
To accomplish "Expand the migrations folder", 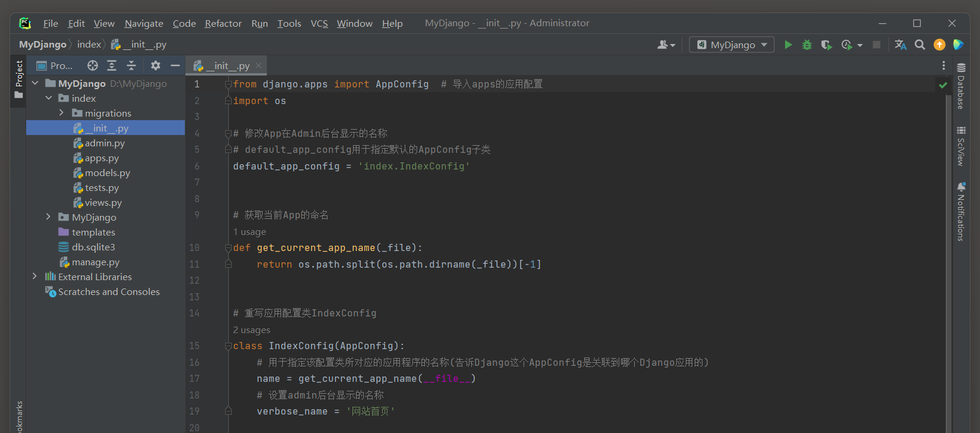I will [x=61, y=113].
